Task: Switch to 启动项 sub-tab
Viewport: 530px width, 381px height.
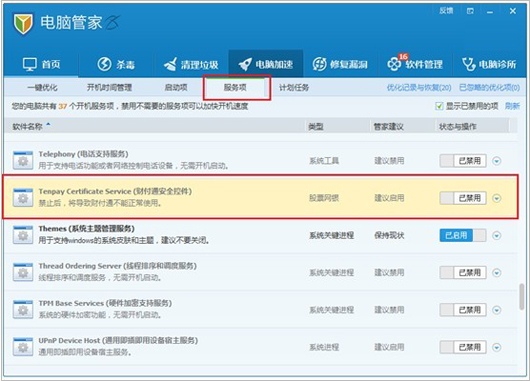Action: 176,88
